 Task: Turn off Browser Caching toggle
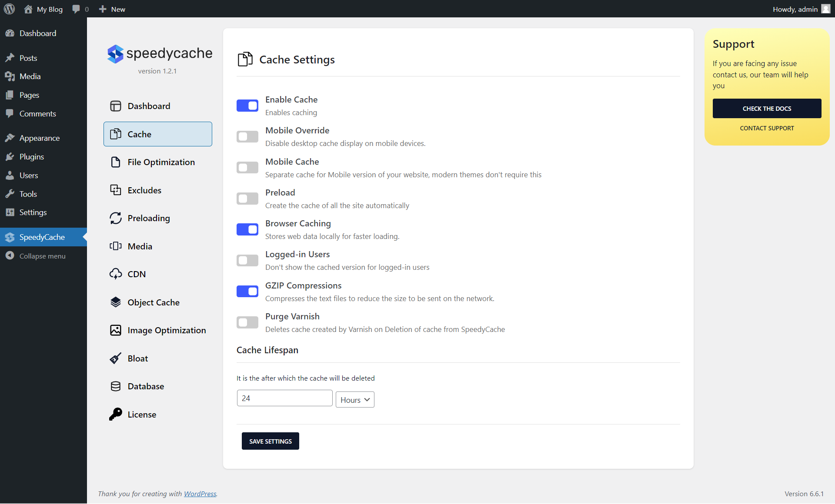click(247, 229)
